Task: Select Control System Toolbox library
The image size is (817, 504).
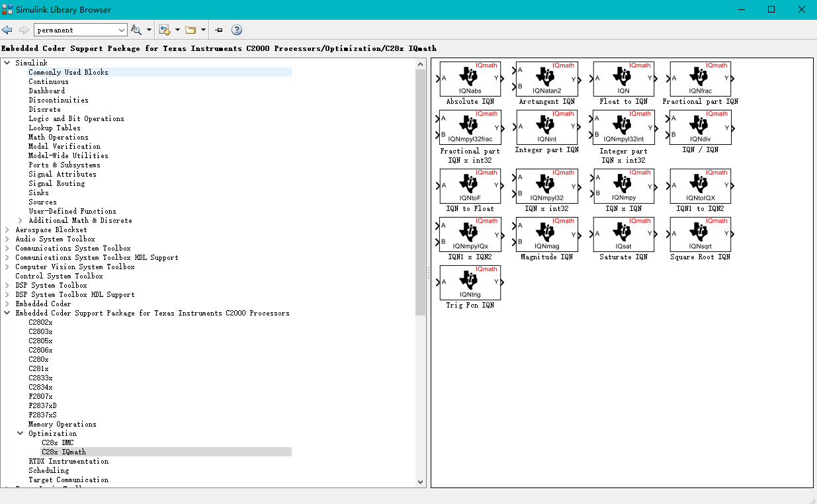Action: pos(59,276)
